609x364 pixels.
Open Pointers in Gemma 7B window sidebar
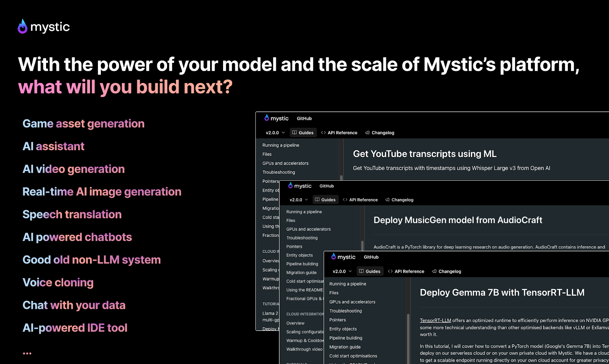(338, 320)
